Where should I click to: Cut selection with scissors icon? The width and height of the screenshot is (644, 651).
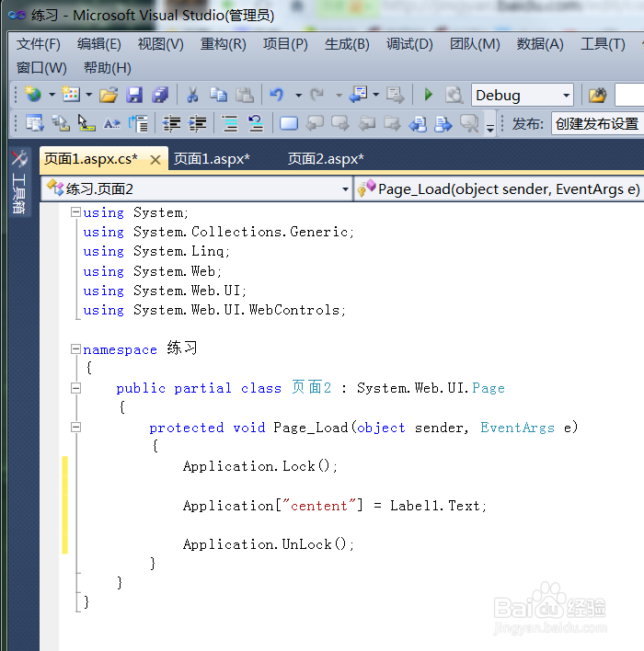click(x=192, y=95)
